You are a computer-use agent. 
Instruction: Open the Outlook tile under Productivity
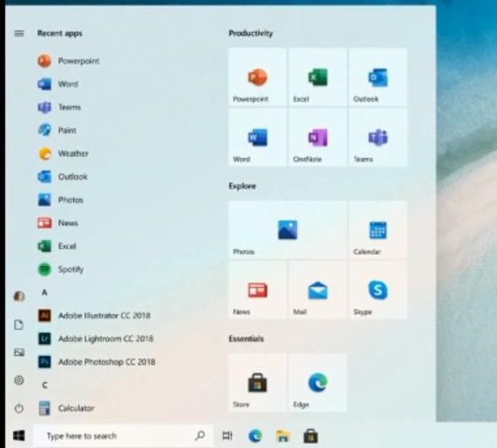tap(378, 77)
